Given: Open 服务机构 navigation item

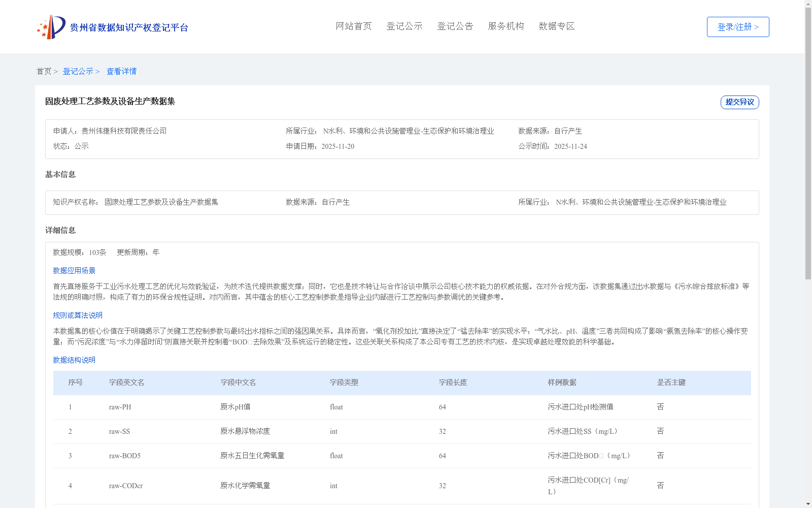Looking at the screenshot, I should [x=506, y=26].
